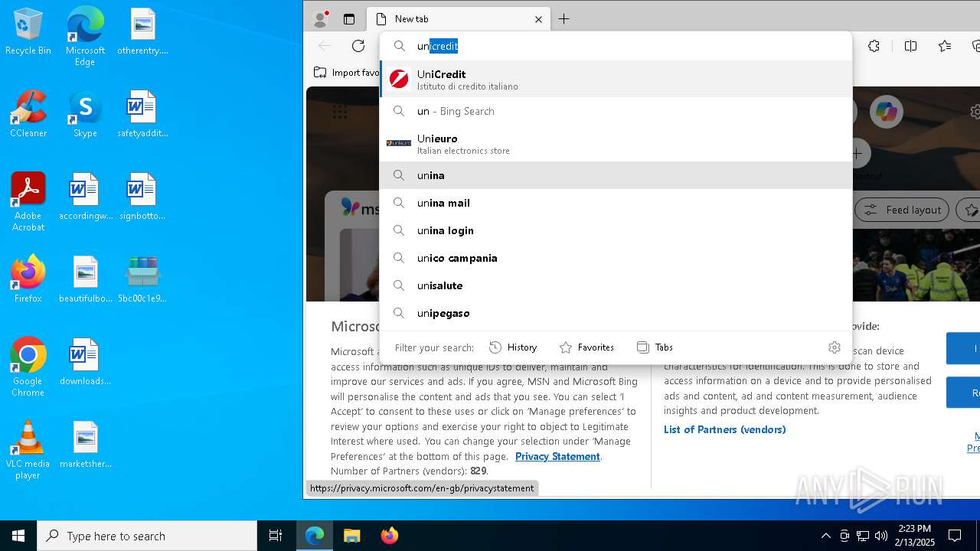Image resolution: width=980 pixels, height=551 pixels.
Task: Select the signbotto Word document
Action: 142,197
